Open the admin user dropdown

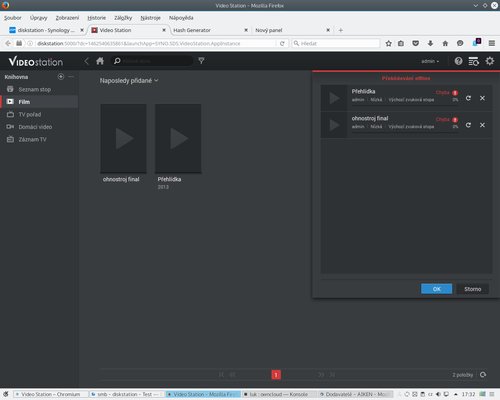[430, 61]
